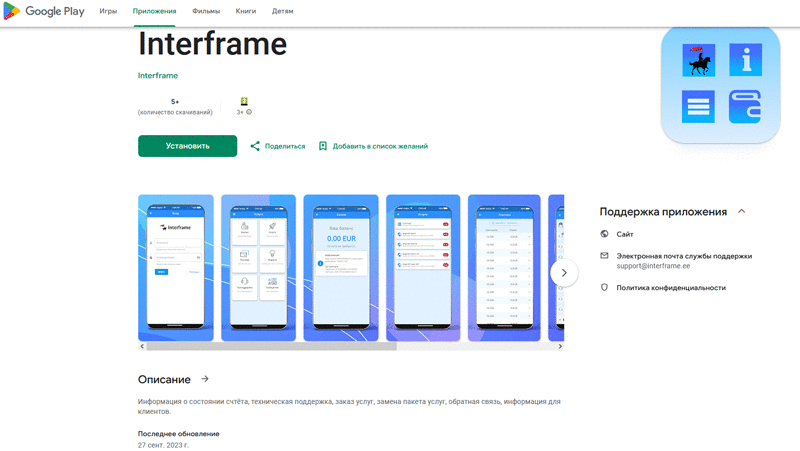Click the support@interframe.ee address
The width and height of the screenshot is (800, 451).
(653, 266)
